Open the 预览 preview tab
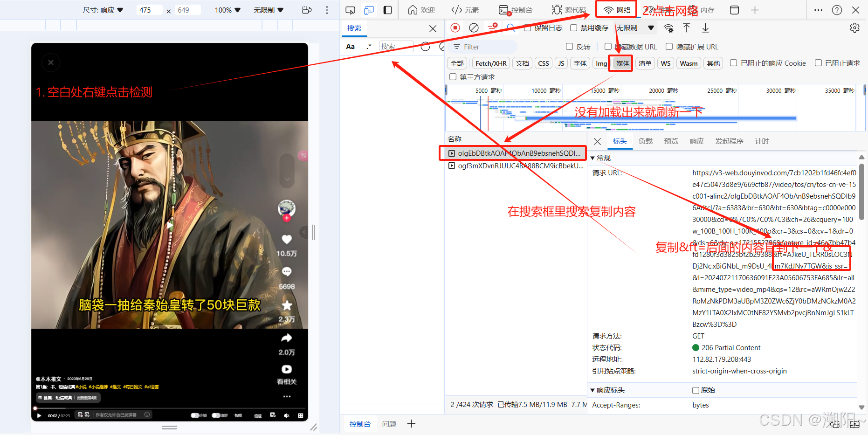The height and width of the screenshot is (435, 868). pyautogui.click(x=671, y=141)
